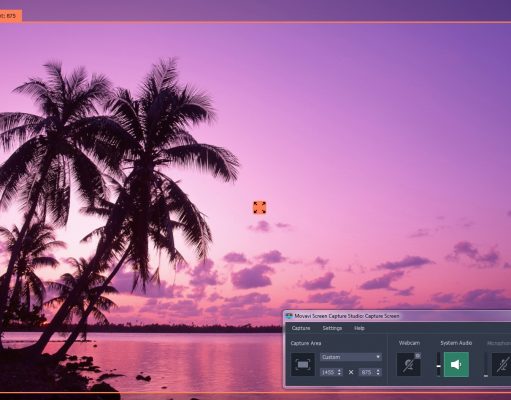Open the Settings menu

(332, 328)
